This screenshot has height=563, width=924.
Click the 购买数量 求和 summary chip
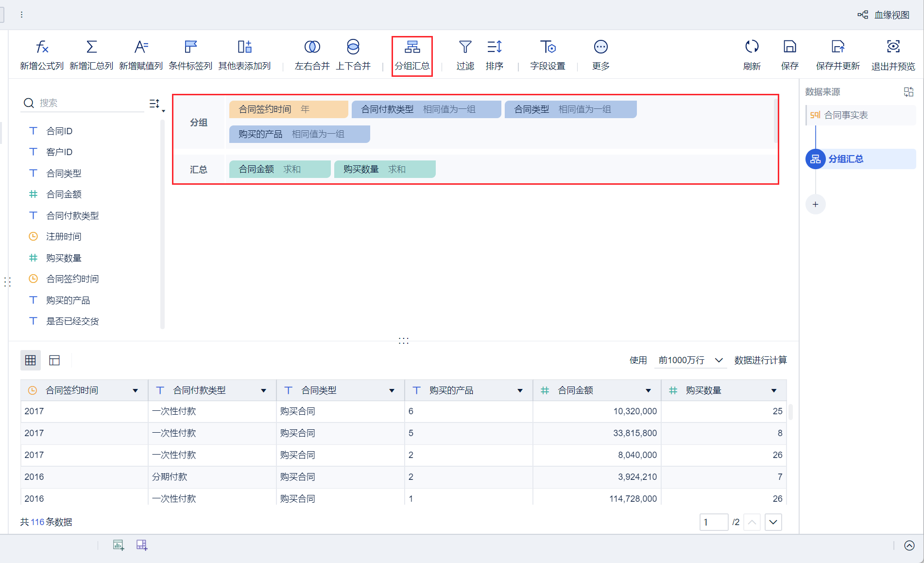click(x=385, y=169)
